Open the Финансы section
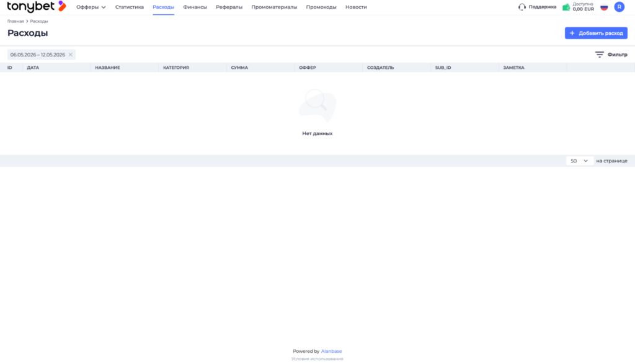Viewport: 635px width, 364px height. pos(195,7)
